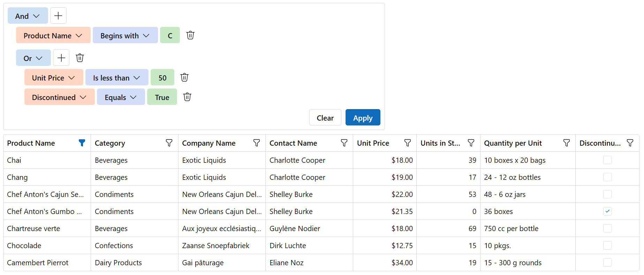
Task: Click the 10 boxes x 20 bags cell
Action: [x=528, y=160]
